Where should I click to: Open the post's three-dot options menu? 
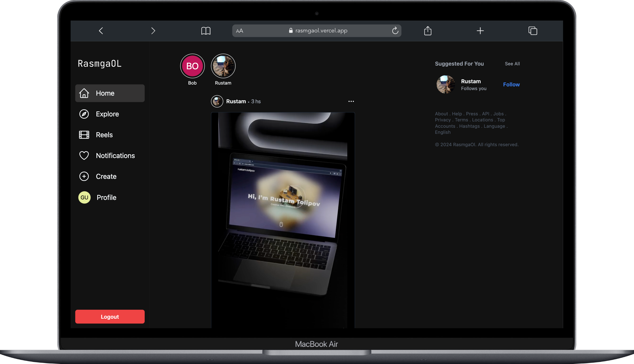351,101
